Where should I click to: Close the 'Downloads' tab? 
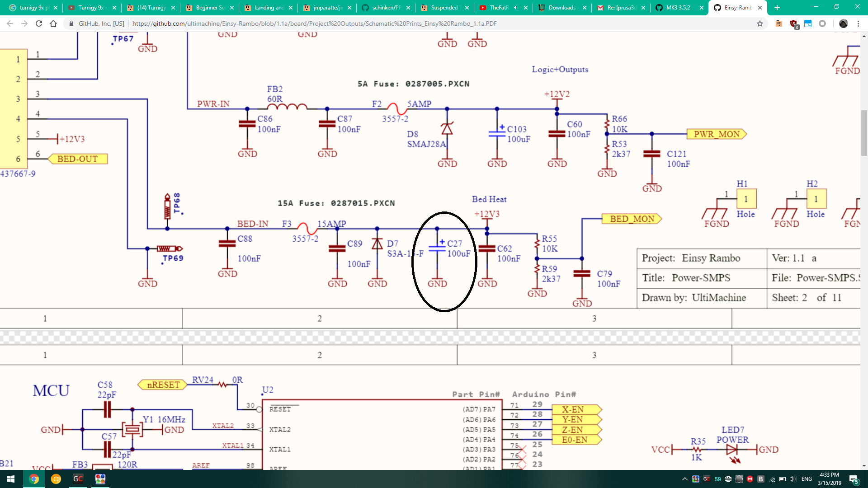click(585, 8)
